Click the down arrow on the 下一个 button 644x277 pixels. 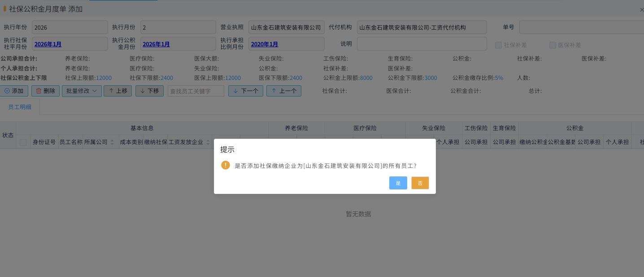[236, 91]
